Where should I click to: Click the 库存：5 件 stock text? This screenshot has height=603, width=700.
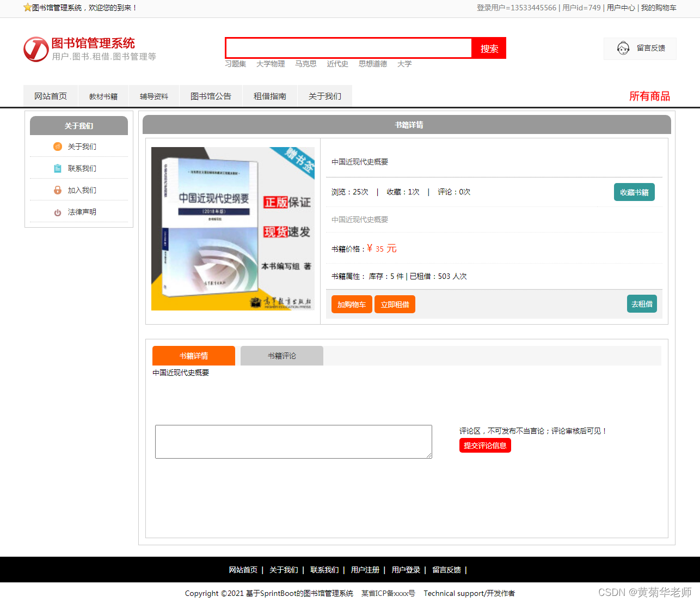point(386,276)
